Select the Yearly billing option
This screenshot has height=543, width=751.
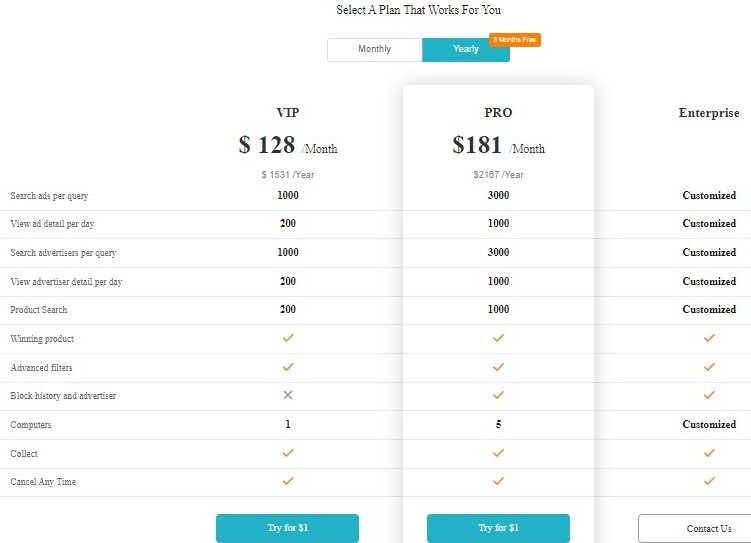pos(465,49)
